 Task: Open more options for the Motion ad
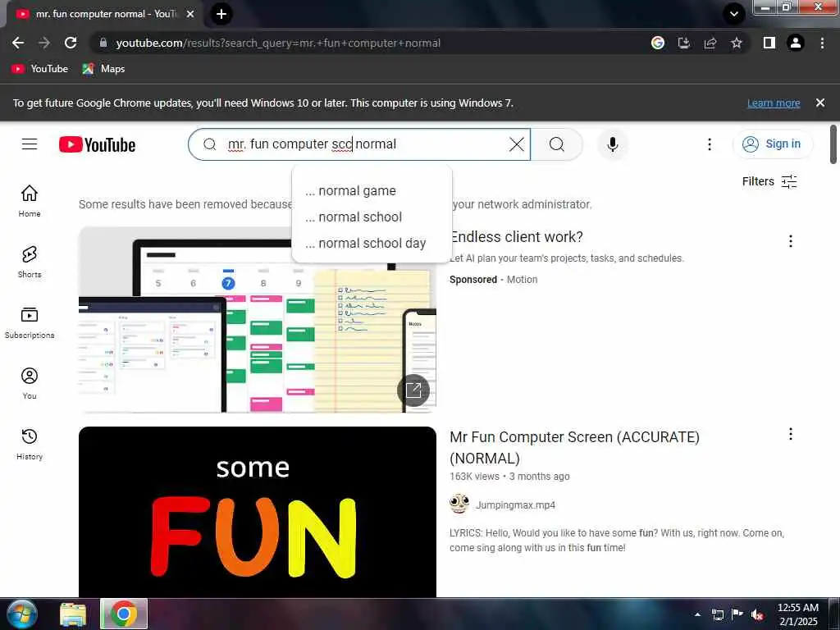pyautogui.click(x=790, y=241)
